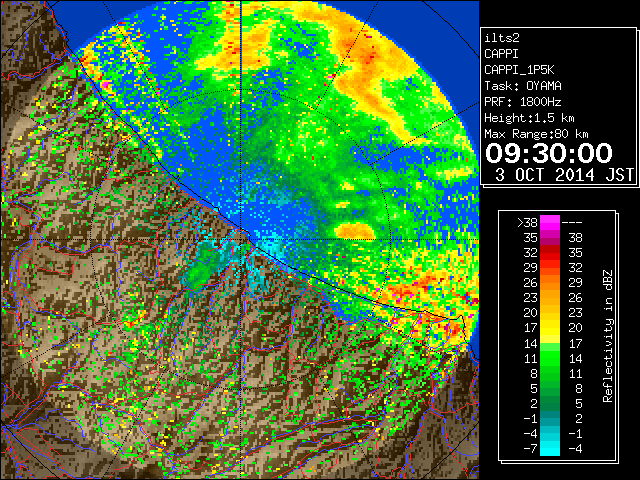
Task: Click the radar center crosshair intersection
Action: 241,239
